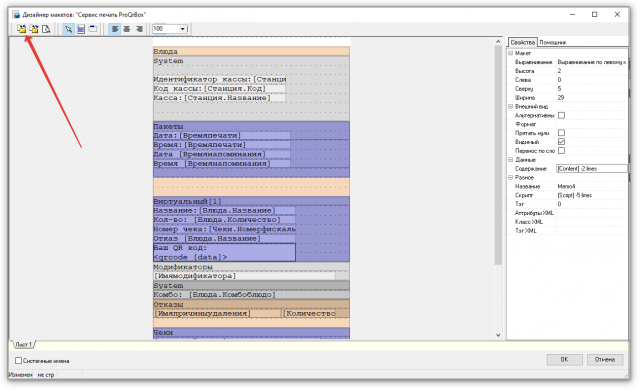Image resolution: width=640 pixels, height=392 pixels.
Task: Select the Класс XML property row
Action: (x=568, y=222)
